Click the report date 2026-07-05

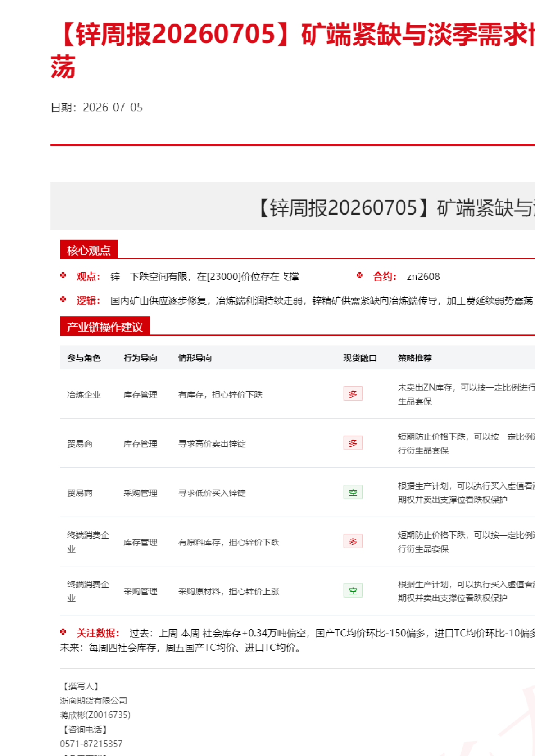click(113, 107)
